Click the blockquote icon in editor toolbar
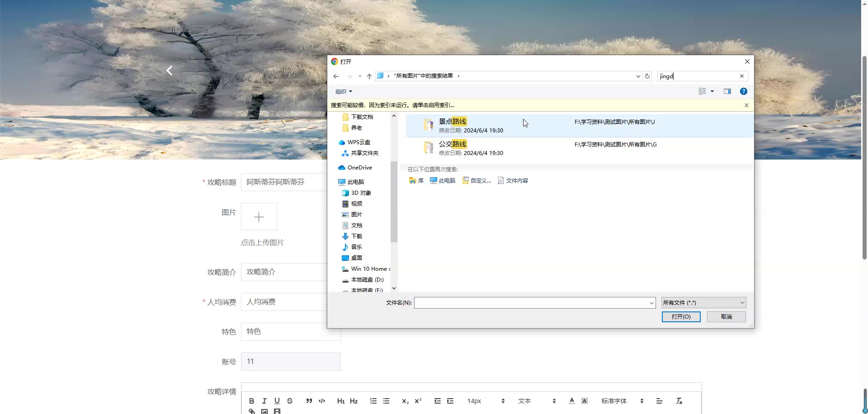Viewport: 868px width, 414px height. pyautogui.click(x=309, y=401)
